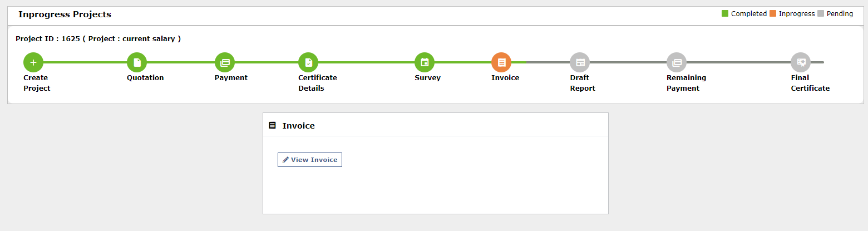The image size is (868, 231).
Task: Click the gray progress line before Final Certificate
Action: click(739, 62)
